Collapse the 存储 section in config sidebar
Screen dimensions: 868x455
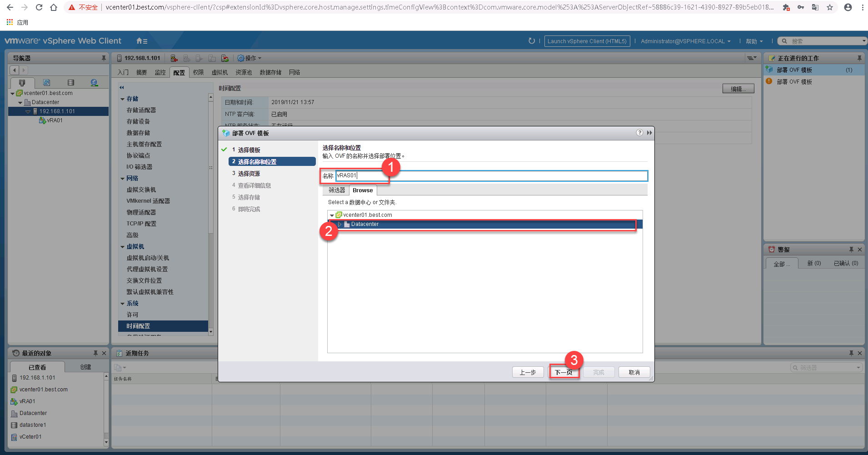(x=122, y=99)
